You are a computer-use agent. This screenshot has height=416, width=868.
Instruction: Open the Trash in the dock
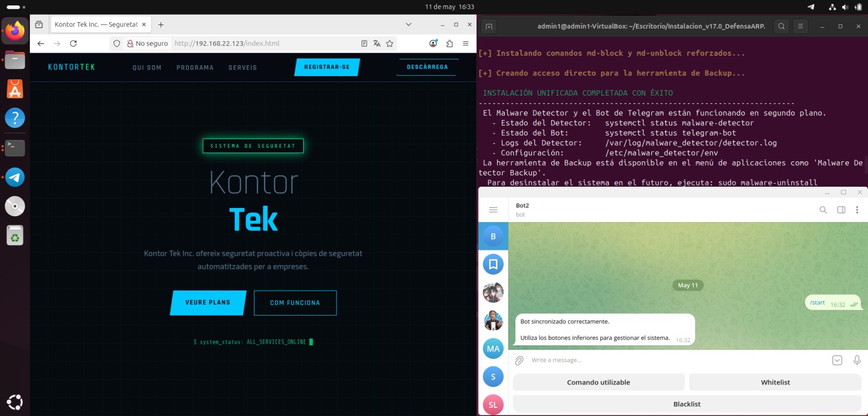pyautogui.click(x=15, y=236)
